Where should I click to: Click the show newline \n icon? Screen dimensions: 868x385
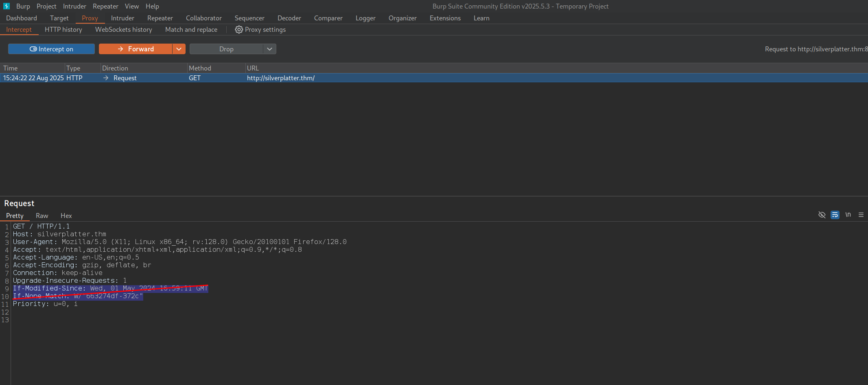(x=848, y=215)
